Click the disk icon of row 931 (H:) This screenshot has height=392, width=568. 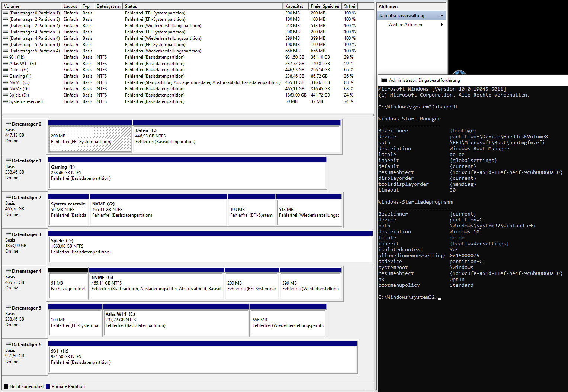[x=6, y=57]
